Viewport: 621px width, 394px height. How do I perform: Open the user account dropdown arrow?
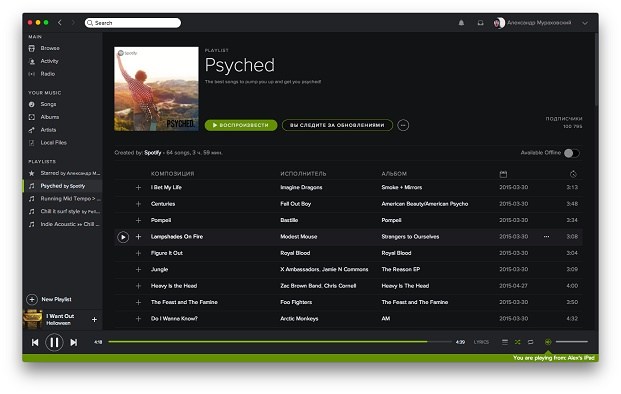[x=585, y=23]
